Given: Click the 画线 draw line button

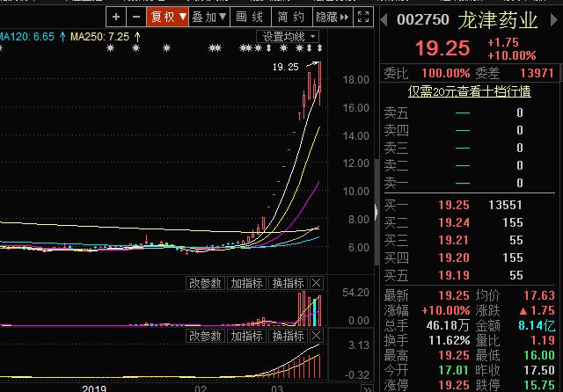Looking at the screenshot, I should tap(250, 17).
